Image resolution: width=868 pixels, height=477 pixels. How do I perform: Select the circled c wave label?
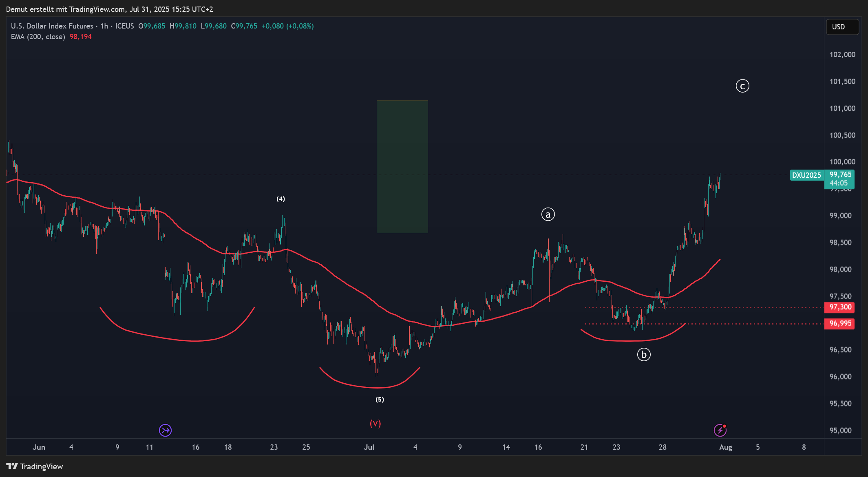(742, 86)
